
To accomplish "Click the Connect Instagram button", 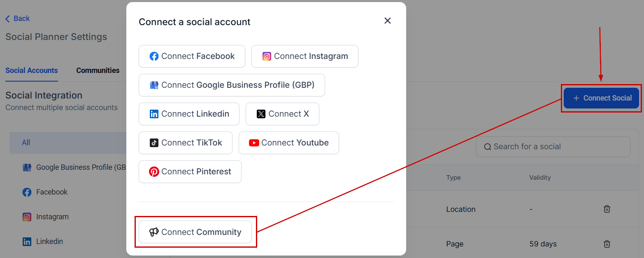I will click(305, 56).
